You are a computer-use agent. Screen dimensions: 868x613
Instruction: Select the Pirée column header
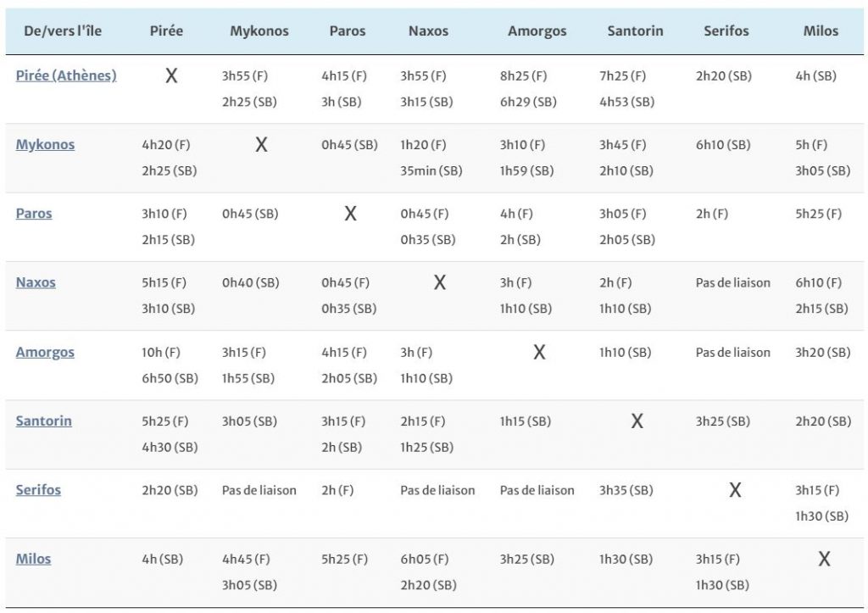pos(165,31)
